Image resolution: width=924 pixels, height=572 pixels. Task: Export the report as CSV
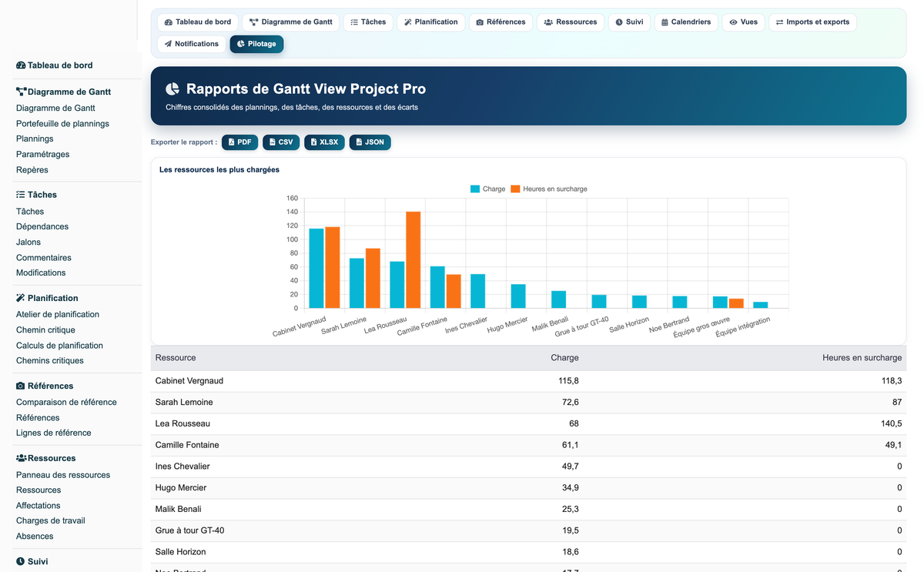(x=281, y=142)
